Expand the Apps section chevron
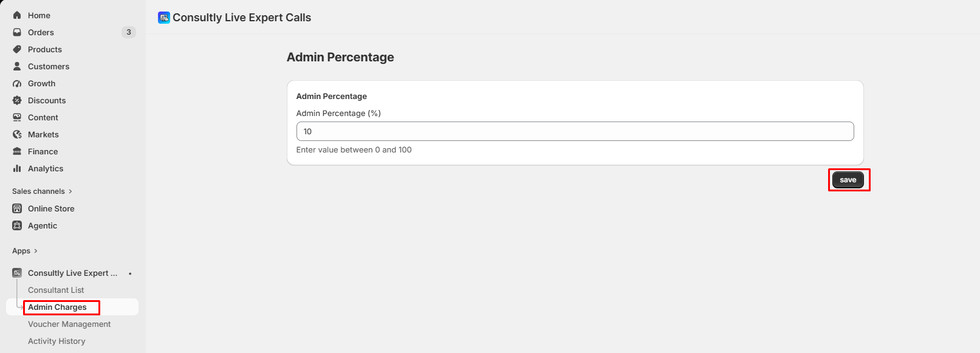The height and width of the screenshot is (353, 980). click(36, 251)
